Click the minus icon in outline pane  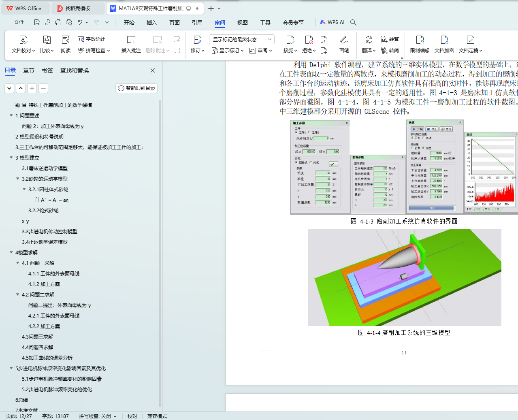43,88
